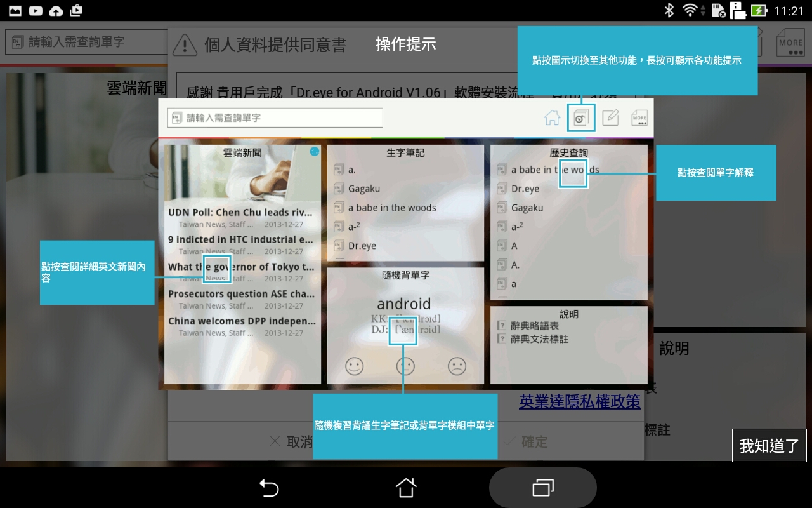The width and height of the screenshot is (812, 508).
Task: Select 'A.' in the 歷史查詢 list
Action: 516,265
